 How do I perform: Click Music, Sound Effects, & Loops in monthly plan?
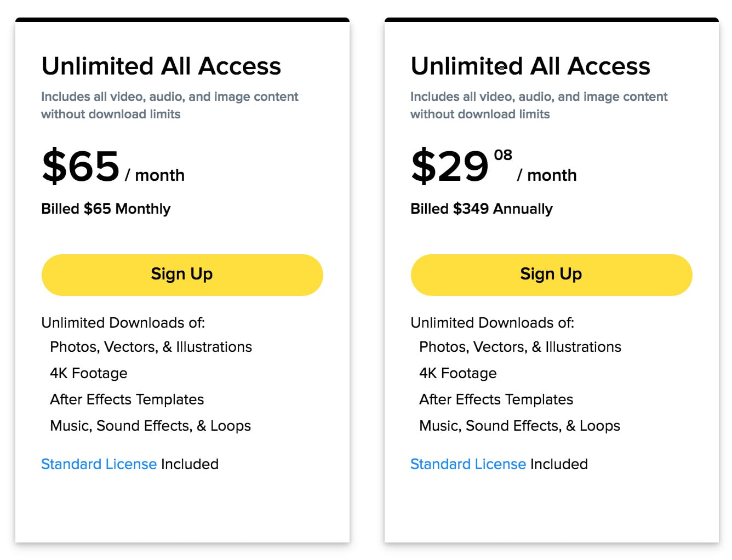coord(151,426)
